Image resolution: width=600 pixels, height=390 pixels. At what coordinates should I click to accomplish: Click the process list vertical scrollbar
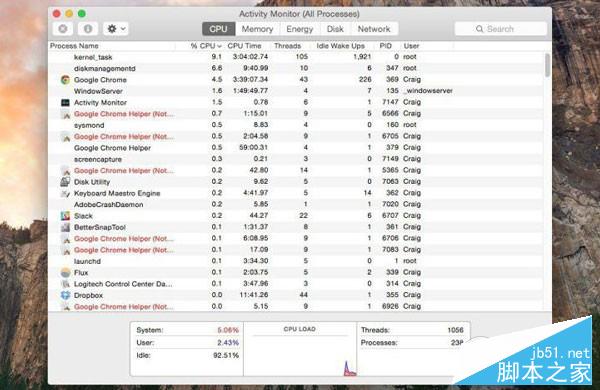coord(548,65)
